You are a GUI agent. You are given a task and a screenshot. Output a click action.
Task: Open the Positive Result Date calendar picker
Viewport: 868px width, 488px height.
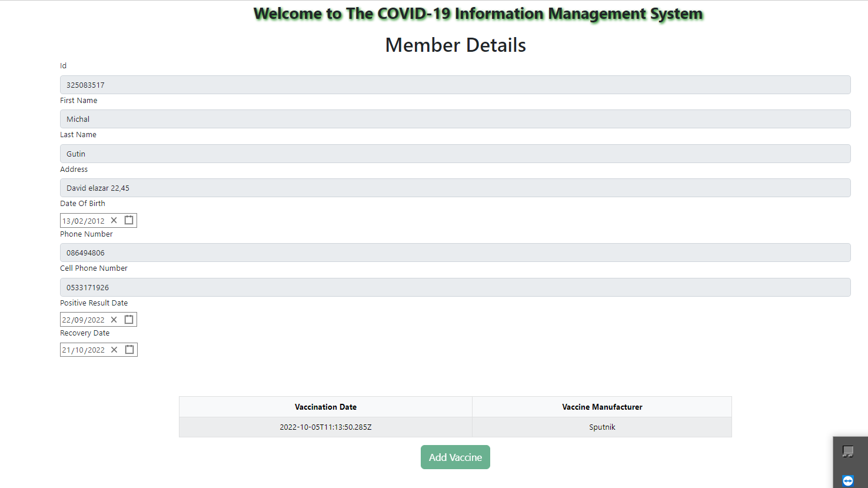pos(129,319)
